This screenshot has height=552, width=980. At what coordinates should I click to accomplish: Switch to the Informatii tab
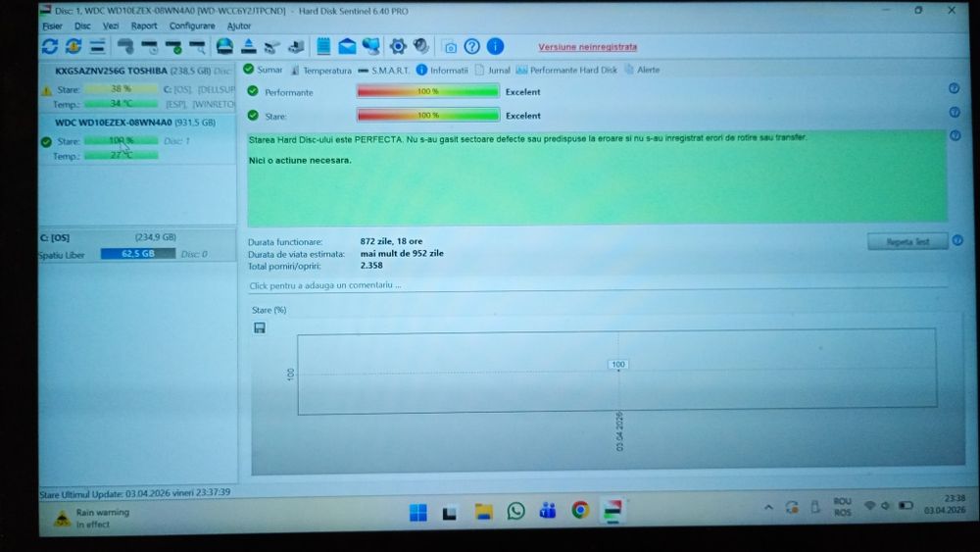(442, 70)
